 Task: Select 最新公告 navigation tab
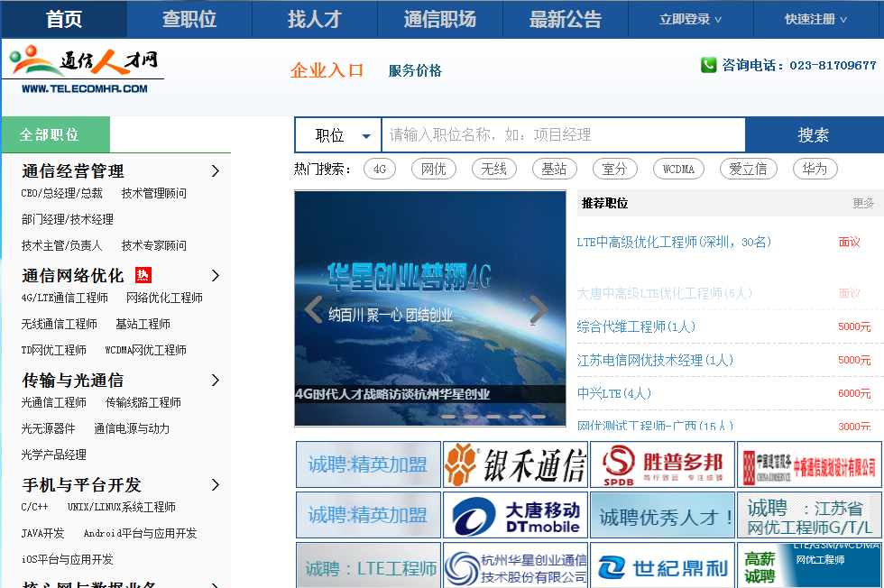point(566,19)
